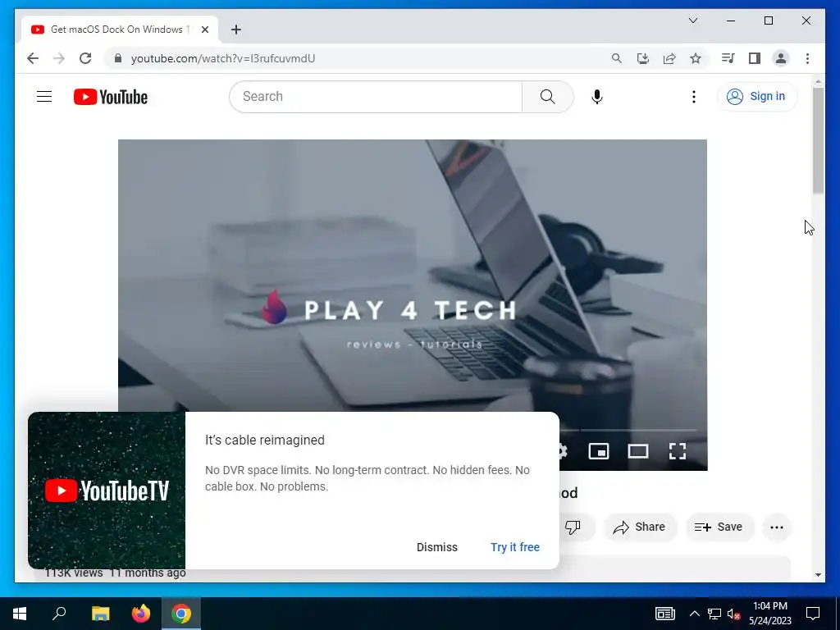Click the scrollbar down arrow

(818, 575)
